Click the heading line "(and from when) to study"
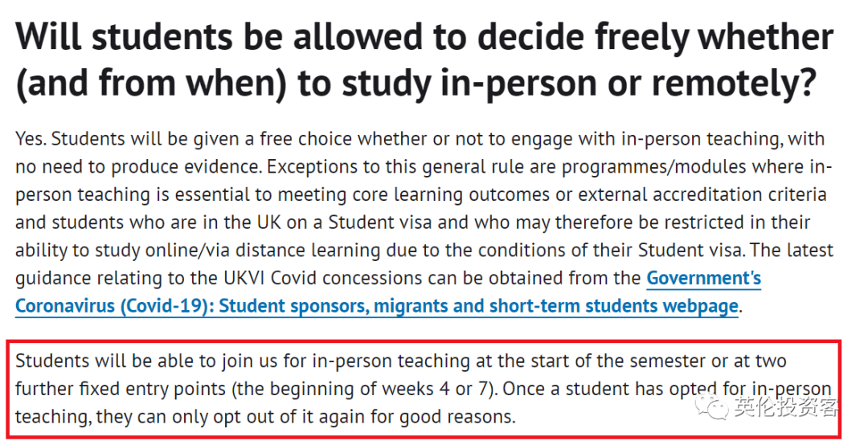This screenshot has height=445, width=868. (x=223, y=83)
